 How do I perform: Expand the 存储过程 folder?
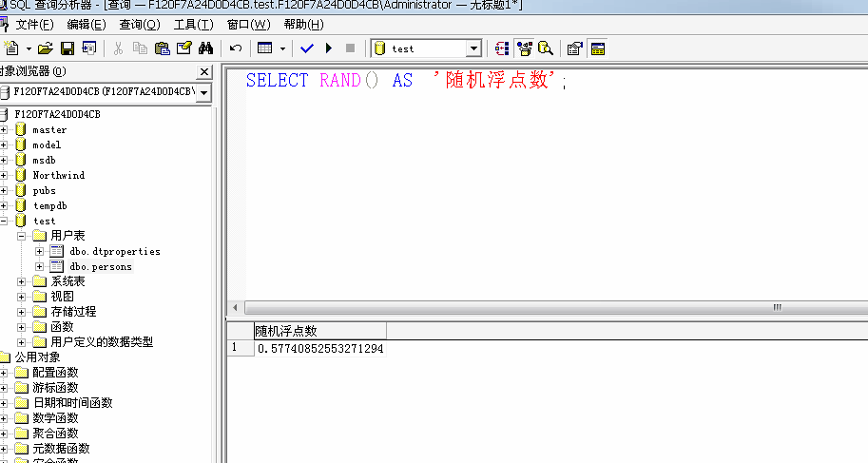pos(21,312)
